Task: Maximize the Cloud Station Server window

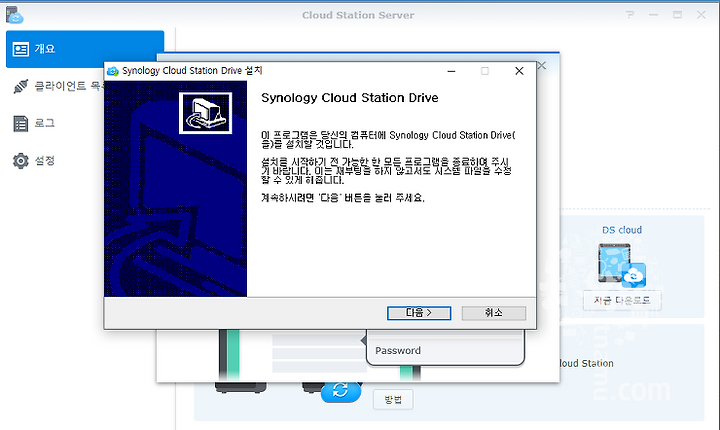Action: pyautogui.click(x=677, y=15)
